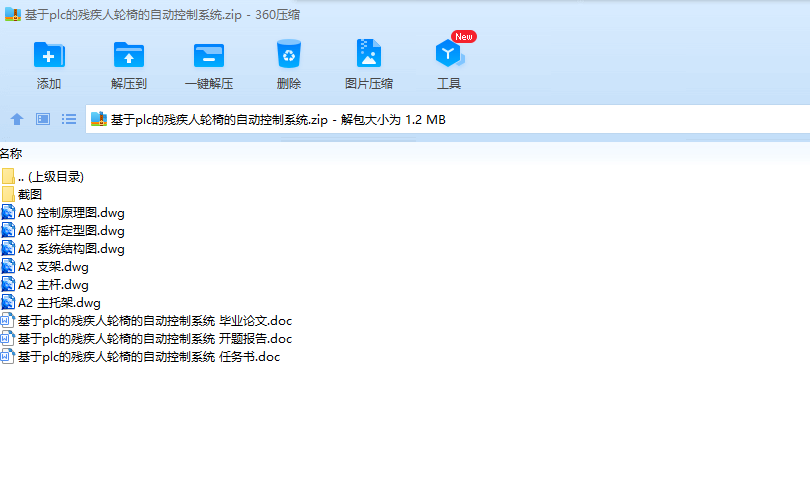Image resolution: width=810 pixels, height=493 pixels.
Task: Select the .. (上级目录) parent folder row
Action: (x=42, y=177)
